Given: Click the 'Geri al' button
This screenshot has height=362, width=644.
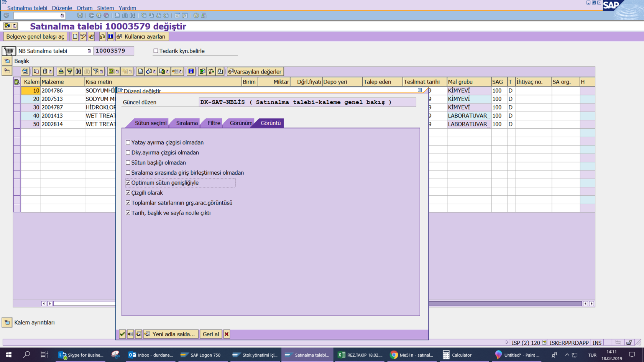Looking at the screenshot, I should pos(211,334).
